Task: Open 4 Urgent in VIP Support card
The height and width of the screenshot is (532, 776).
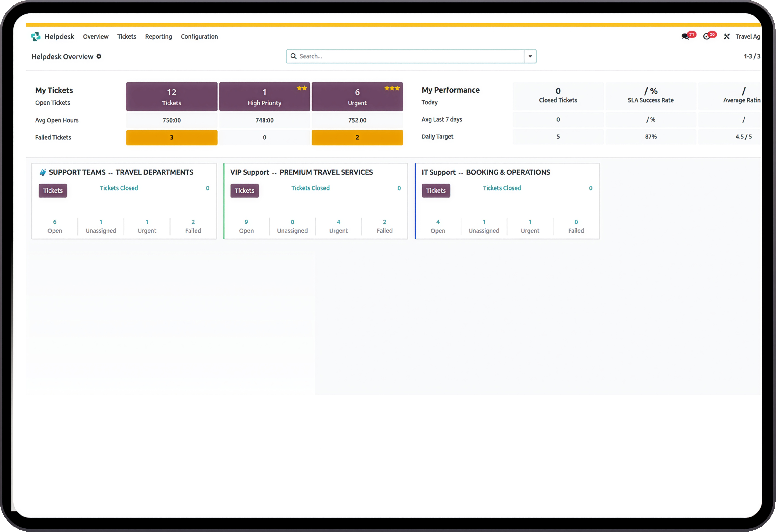Action: click(x=339, y=226)
